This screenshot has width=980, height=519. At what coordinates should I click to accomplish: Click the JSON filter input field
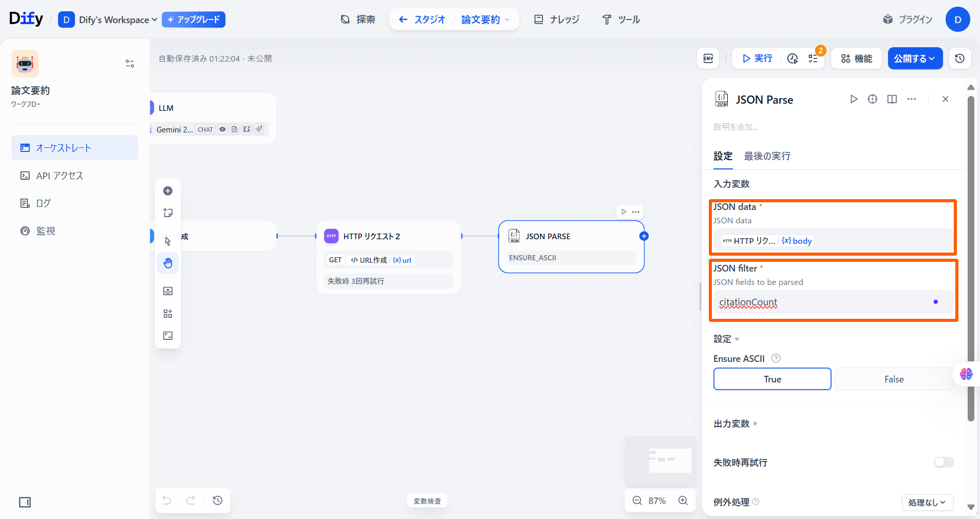822,302
